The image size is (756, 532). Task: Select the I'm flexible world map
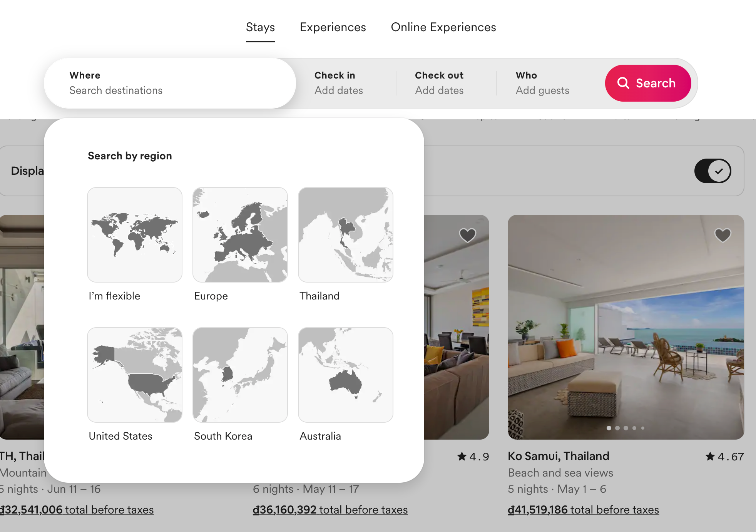click(x=135, y=235)
